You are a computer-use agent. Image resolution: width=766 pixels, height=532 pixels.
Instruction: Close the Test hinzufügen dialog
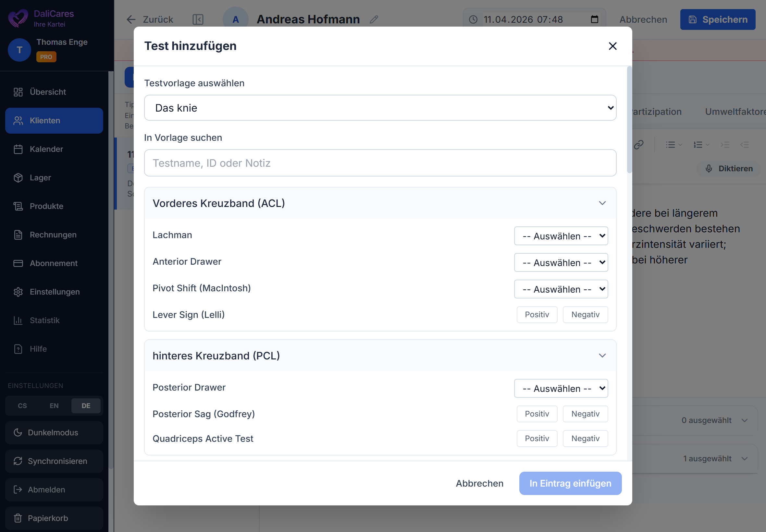pyautogui.click(x=612, y=46)
